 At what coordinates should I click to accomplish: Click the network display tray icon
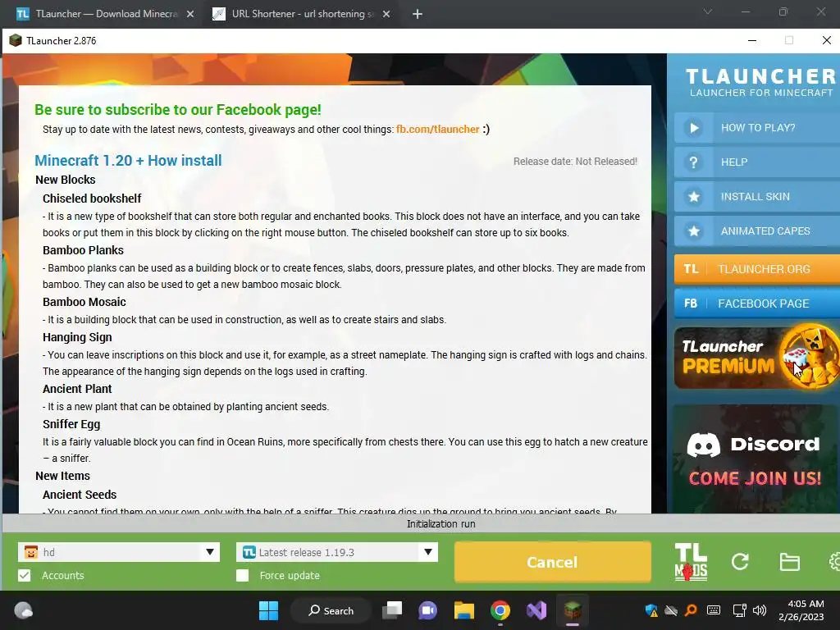pyautogui.click(x=740, y=610)
